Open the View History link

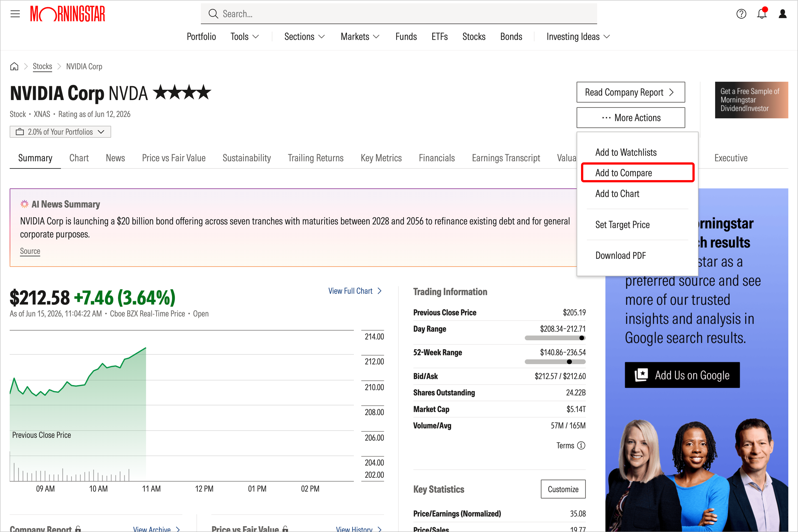point(359,529)
